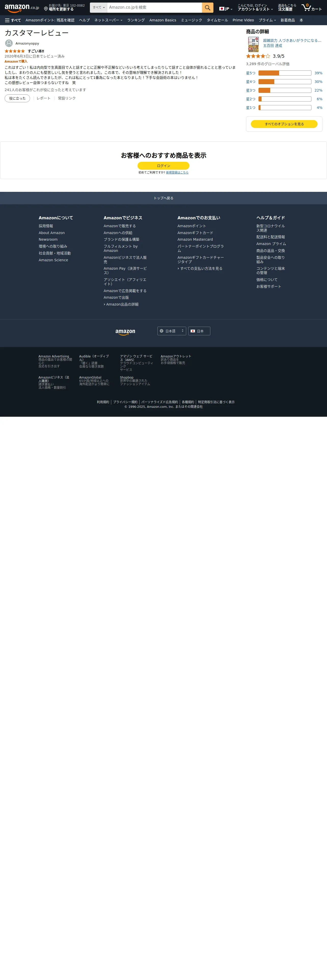Open Amazon Advertising footer link
The width and height of the screenshot is (327, 980).
pyautogui.click(x=54, y=356)
